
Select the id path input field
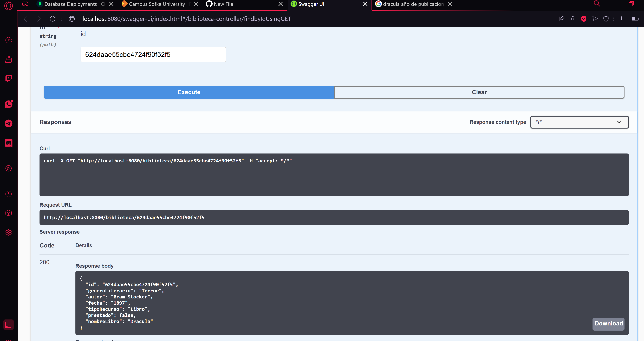coord(153,54)
